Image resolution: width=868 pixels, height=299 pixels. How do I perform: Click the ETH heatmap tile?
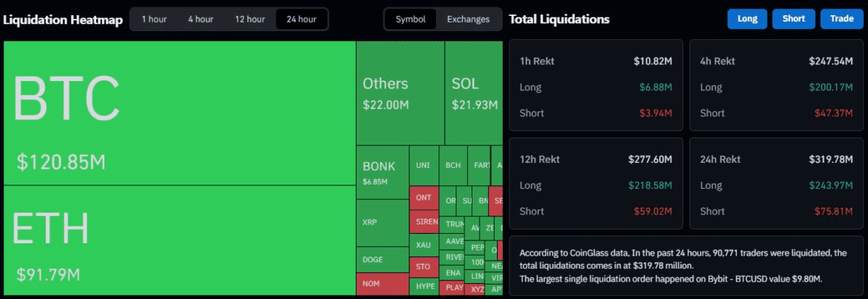click(x=179, y=240)
